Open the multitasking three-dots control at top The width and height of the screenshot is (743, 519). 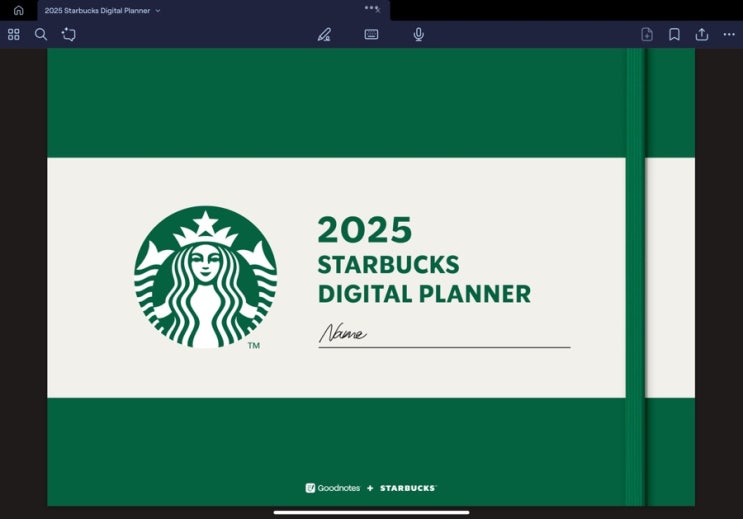tap(371, 6)
